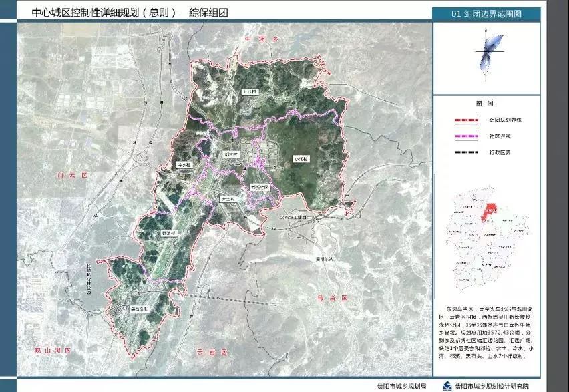569x392 pixels.
Task: Click the 贵阳市城乡规划设计研究院 logo icon
Action: (x=446, y=385)
